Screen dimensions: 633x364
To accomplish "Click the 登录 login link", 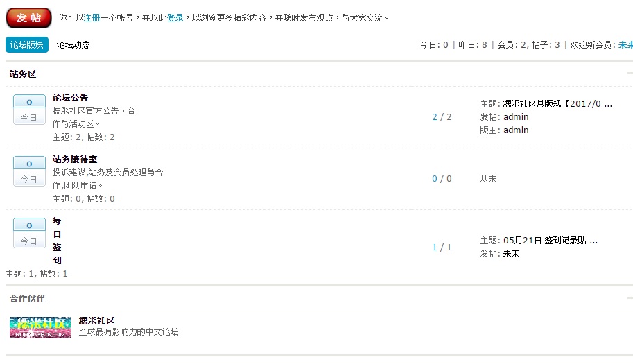I will (175, 17).
